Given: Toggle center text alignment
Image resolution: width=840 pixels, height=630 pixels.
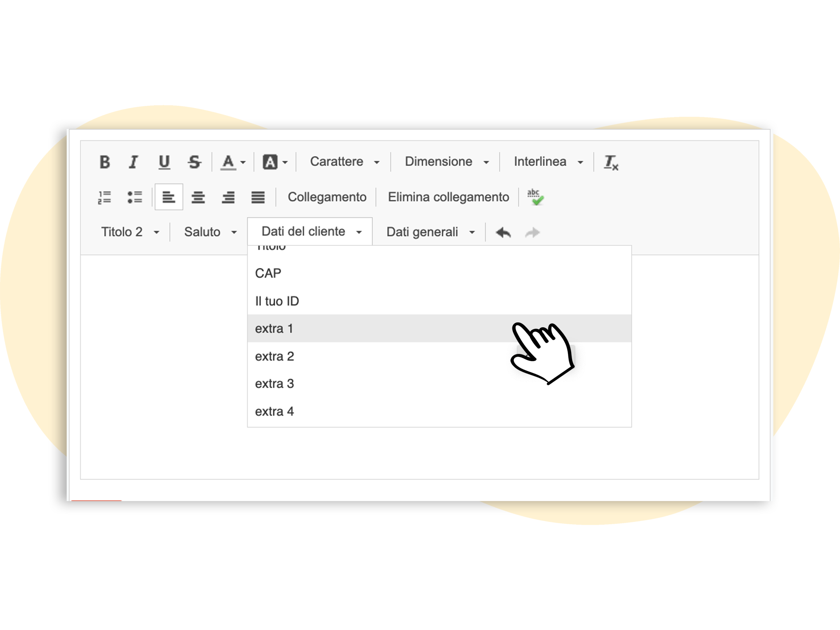Looking at the screenshot, I should (x=198, y=197).
